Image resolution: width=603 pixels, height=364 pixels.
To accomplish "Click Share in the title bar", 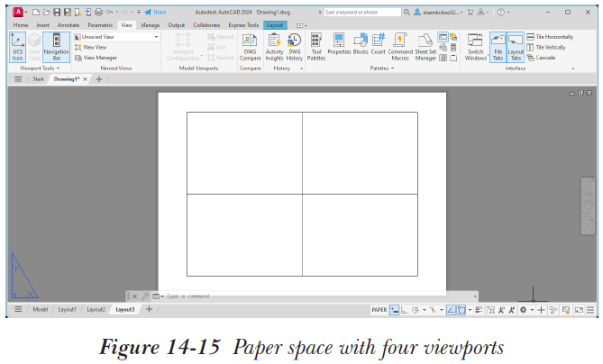I will pos(155,13).
